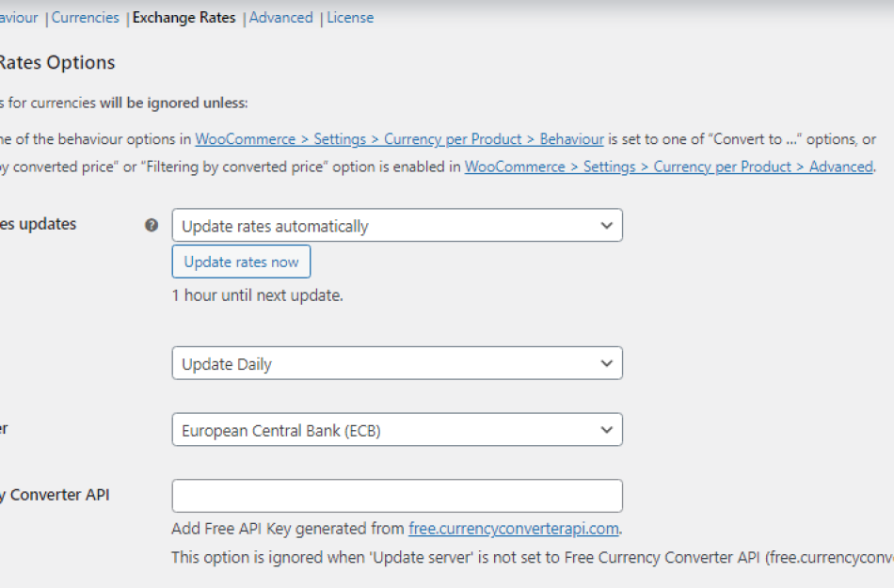
Task: Click the help tooltip icon beside rates updates
Action: (152, 225)
